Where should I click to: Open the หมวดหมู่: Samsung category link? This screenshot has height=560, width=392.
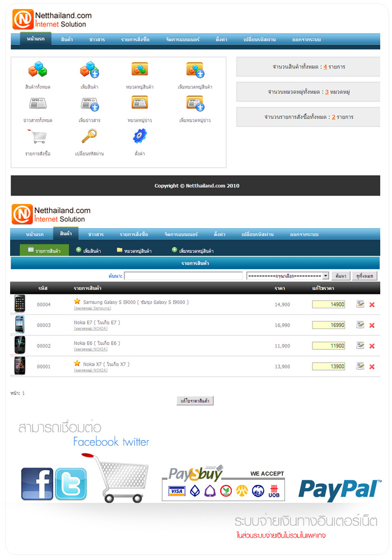[x=92, y=308]
